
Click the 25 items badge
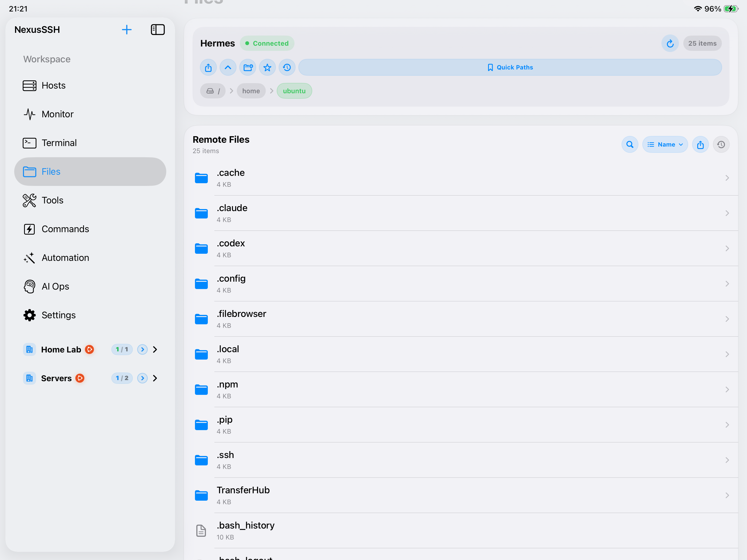pos(702,43)
